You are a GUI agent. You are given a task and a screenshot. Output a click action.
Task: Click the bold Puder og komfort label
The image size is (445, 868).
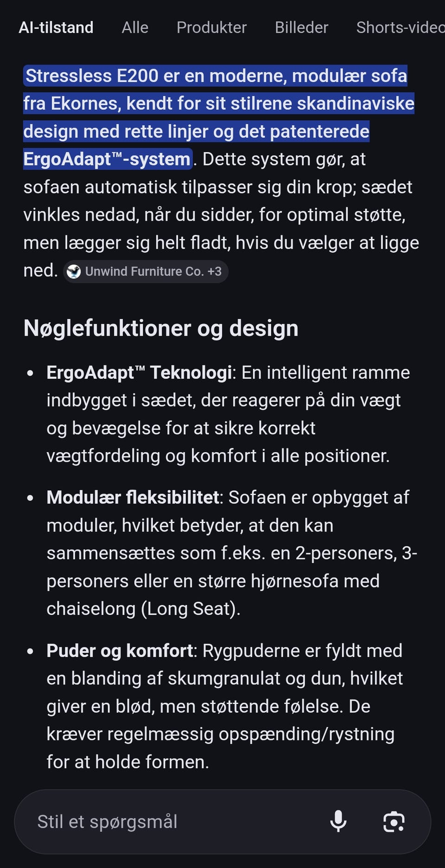[120, 651]
